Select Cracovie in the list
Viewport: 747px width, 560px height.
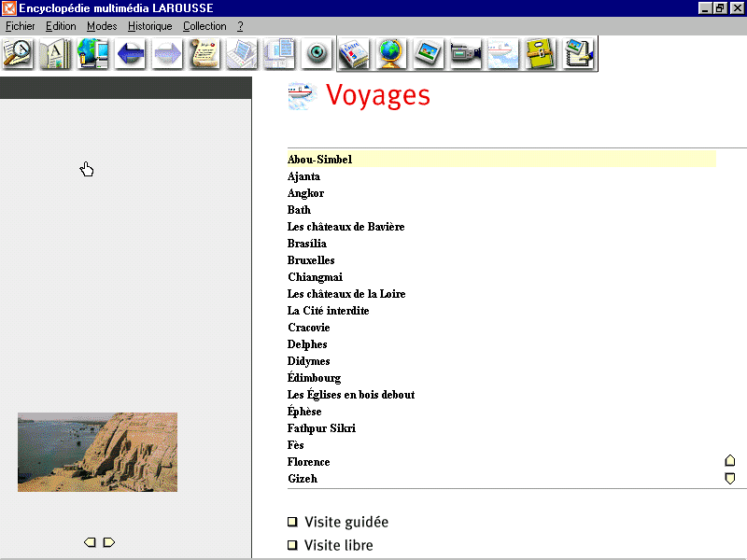coord(309,328)
